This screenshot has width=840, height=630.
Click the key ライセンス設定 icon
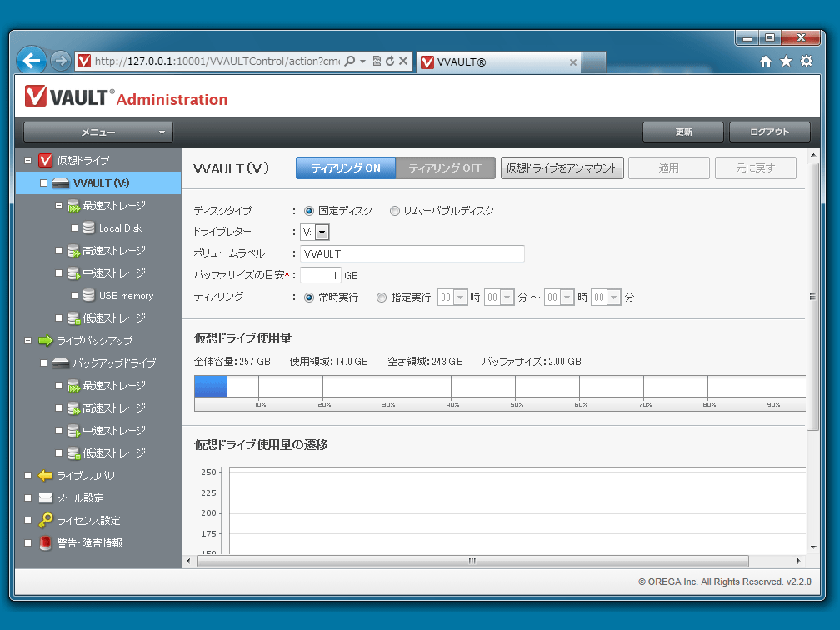(x=46, y=520)
